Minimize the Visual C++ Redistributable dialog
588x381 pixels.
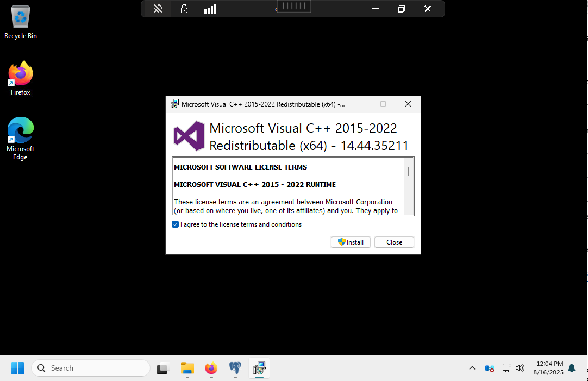(359, 104)
